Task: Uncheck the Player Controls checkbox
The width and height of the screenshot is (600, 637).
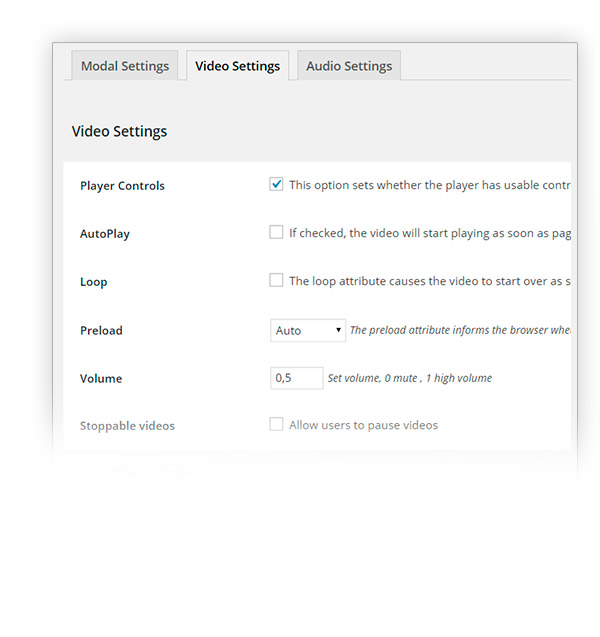Action: coord(276,184)
